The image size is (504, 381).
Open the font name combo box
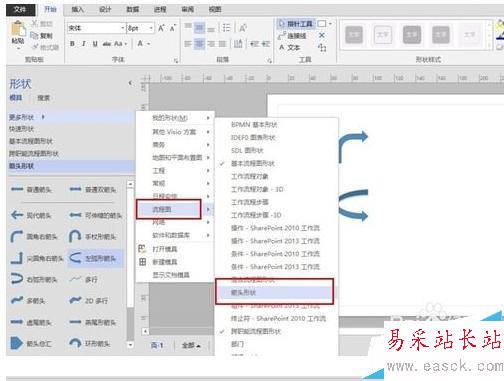(96, 28)
